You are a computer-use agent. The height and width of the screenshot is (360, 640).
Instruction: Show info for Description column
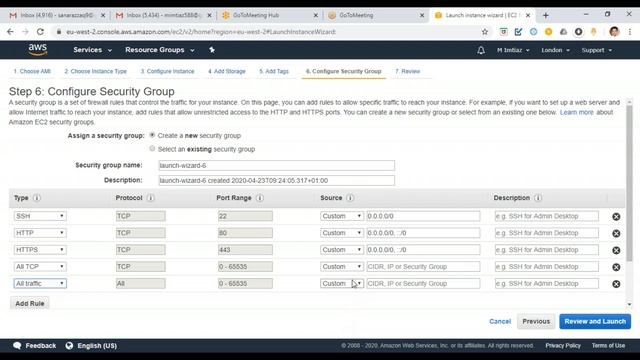coord(538,198)
